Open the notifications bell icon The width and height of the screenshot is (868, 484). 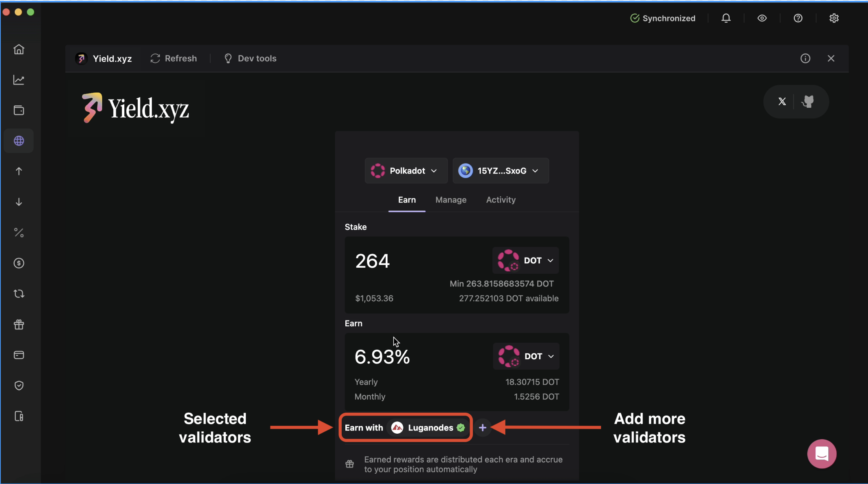(x=726, y=18)
